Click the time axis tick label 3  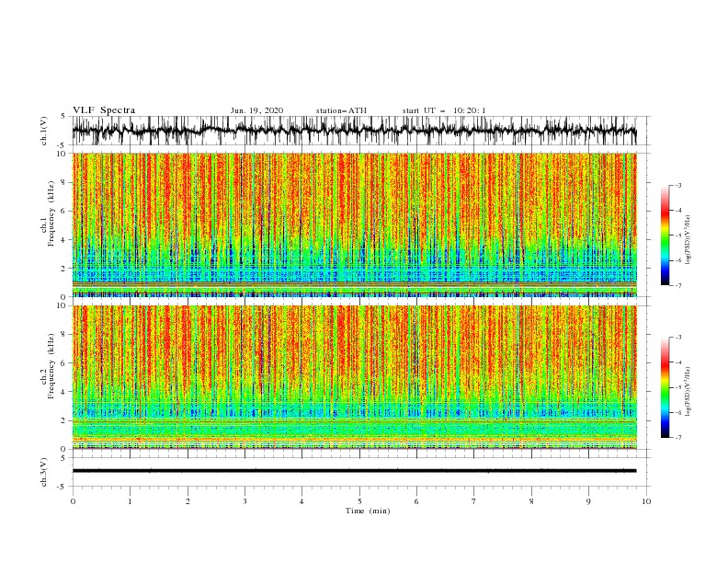[x=245, y=501]
